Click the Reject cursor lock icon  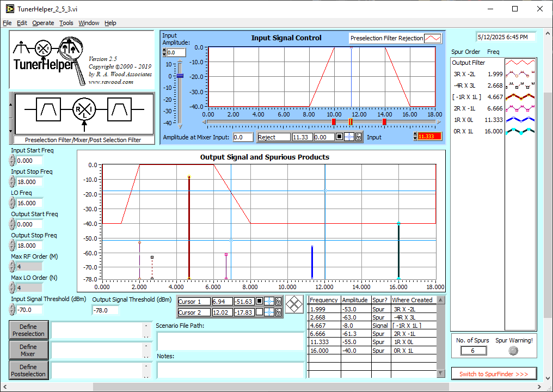coord(358,137)
